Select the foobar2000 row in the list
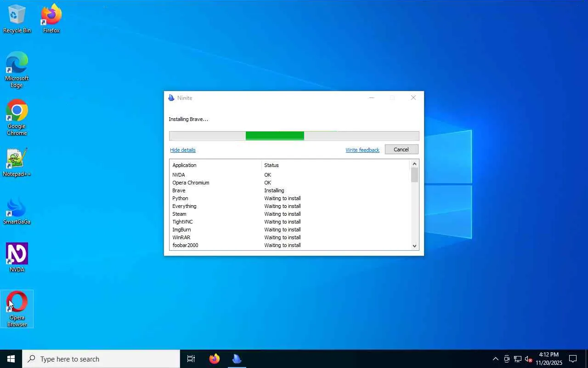The image size is (588, 368). (x=290, y=245)
